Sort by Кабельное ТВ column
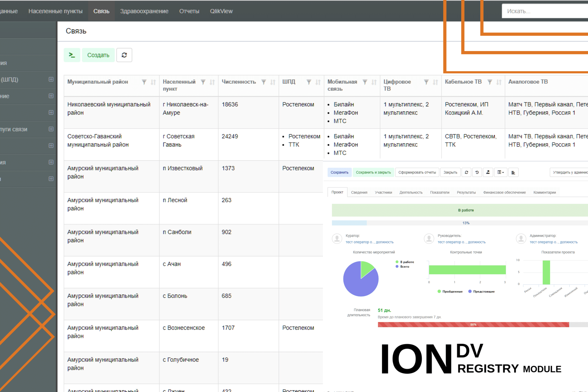The height and width of the screenshot is (392, 588). coord(499,82)
